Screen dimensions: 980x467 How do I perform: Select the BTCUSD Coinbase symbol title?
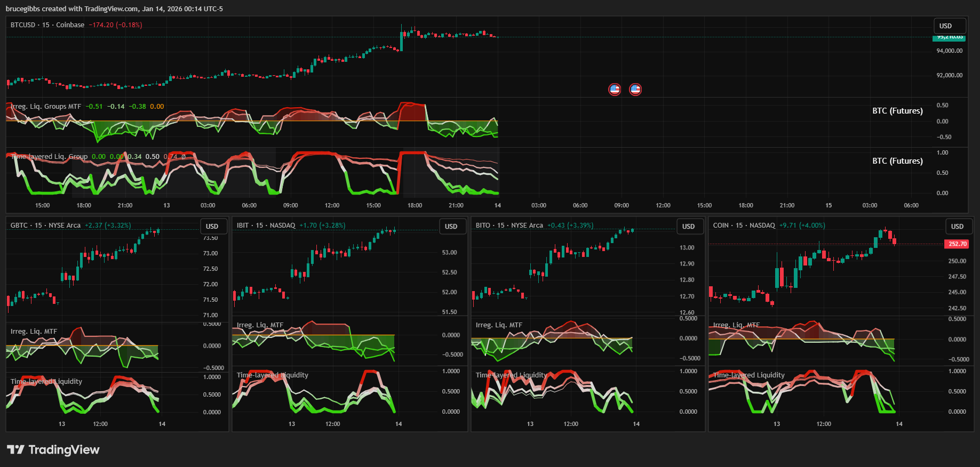(x=47, y=25)
